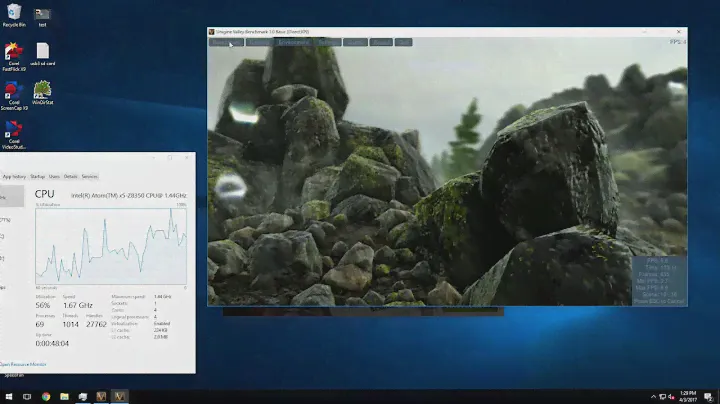Switch to the Startup tab

pos(37,176)
